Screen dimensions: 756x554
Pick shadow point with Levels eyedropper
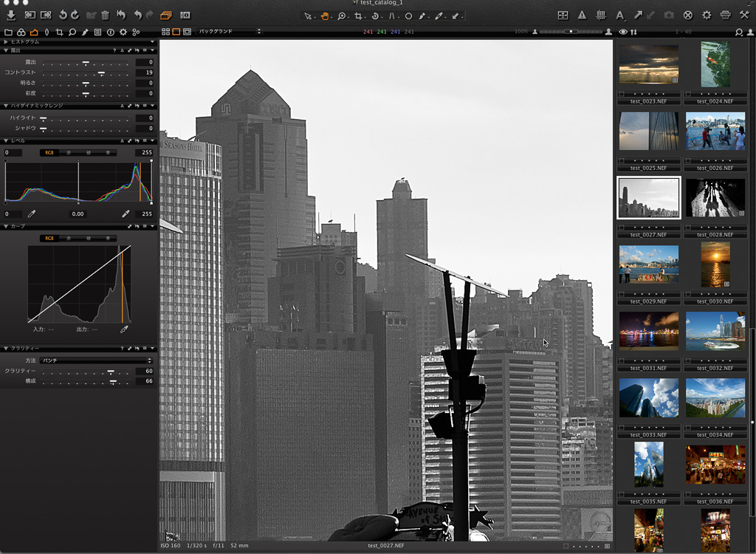(32, 213)
